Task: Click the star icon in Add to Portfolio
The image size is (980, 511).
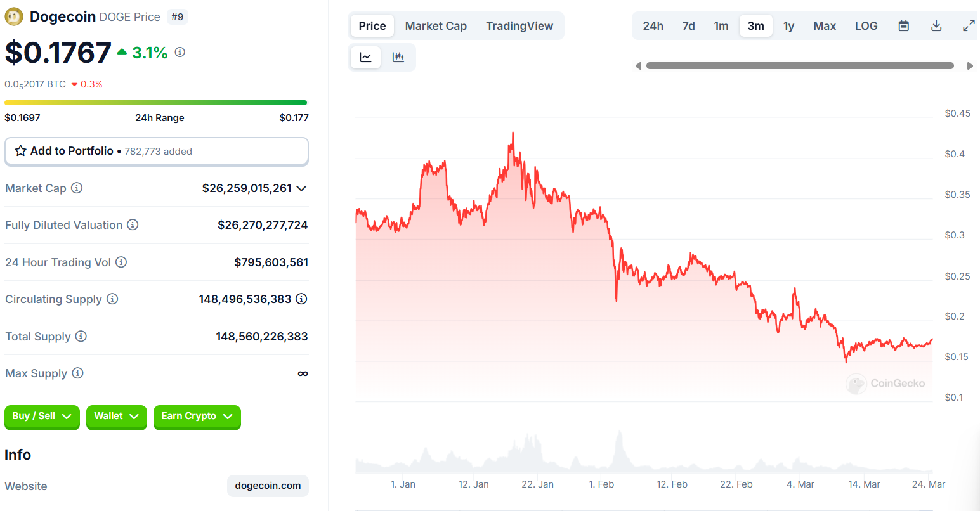Action: tap(20, 151)
